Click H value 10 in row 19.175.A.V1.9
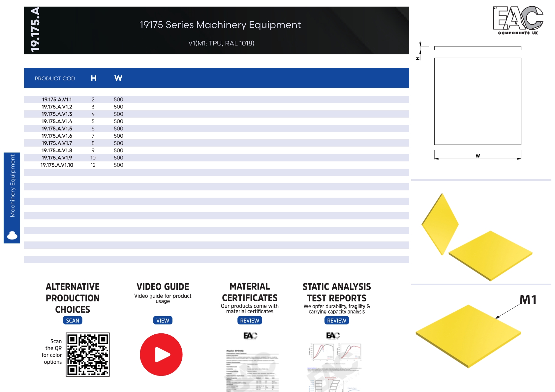The height and width of the screenshot is (392, 555). point(93,158)
